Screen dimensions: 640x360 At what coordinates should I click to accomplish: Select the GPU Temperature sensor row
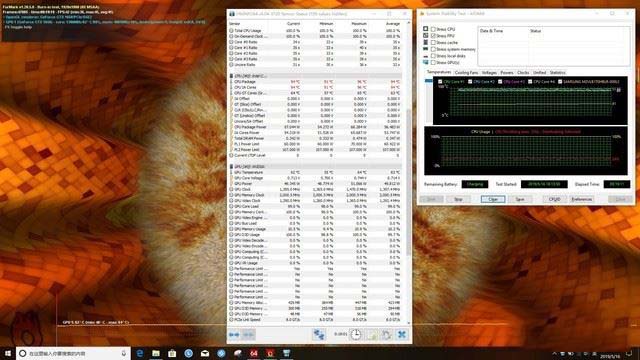coord(315,172)
